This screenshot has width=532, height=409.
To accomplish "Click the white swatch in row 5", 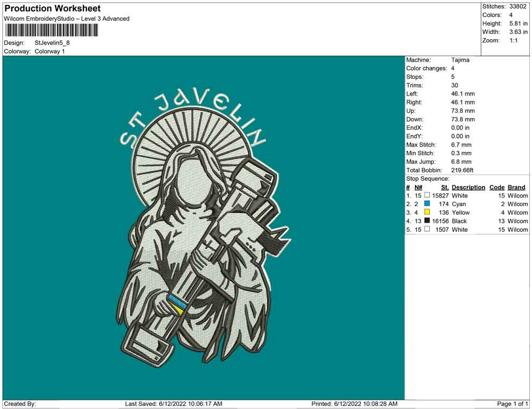I will [x=427, y=229].
